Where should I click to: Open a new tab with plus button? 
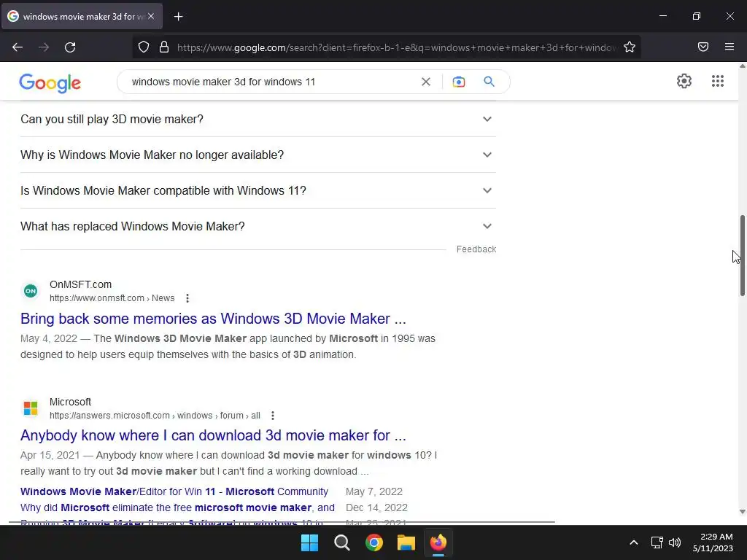178,17
